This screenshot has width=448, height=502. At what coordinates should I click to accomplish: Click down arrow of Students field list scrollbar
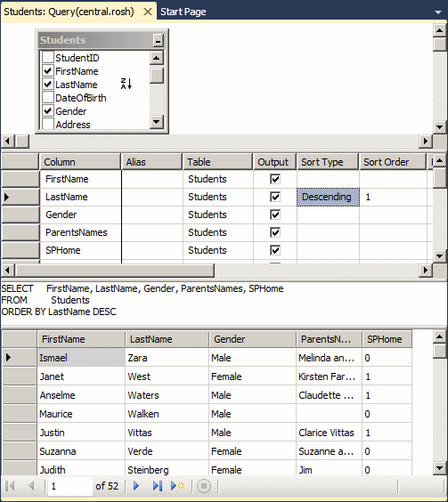pyautogui.click(x=157, y=122)
